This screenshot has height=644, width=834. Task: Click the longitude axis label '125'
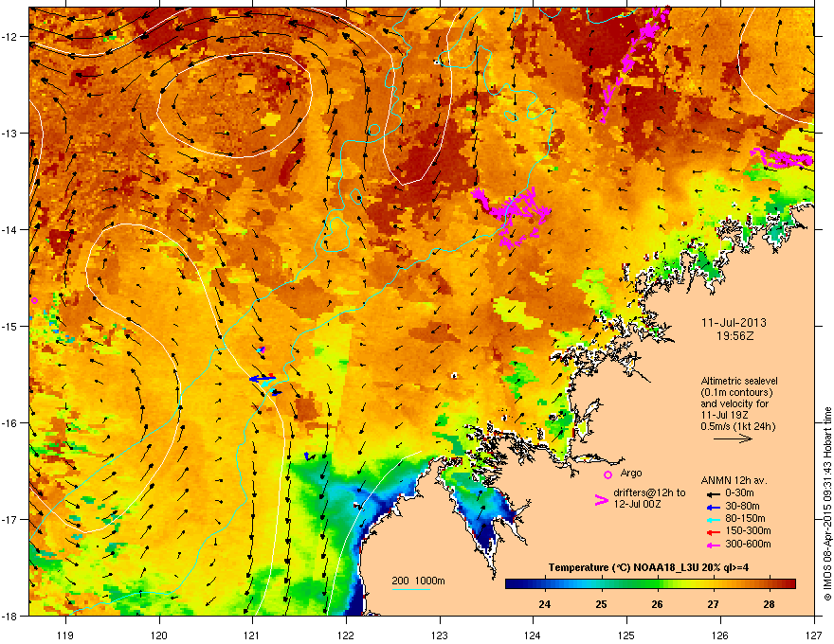(626, 635)
